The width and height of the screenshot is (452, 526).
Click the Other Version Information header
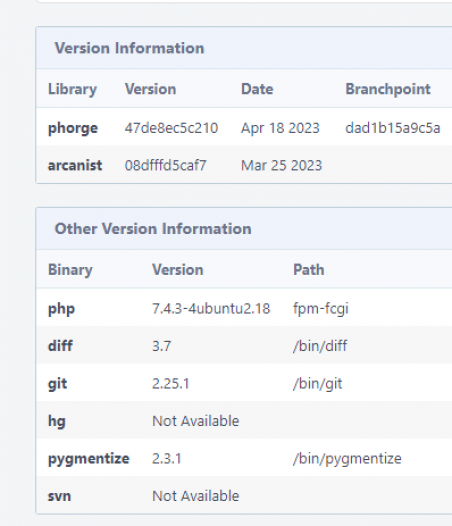click(153, 229)
